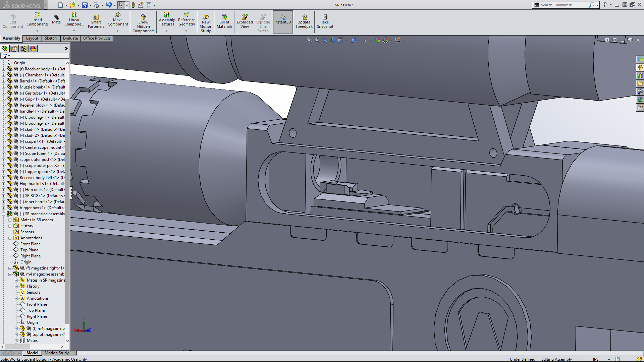This screenshot has height=362, width=644.
Task: Open Linear Component Pattern tool
Action: click(74, 19)
